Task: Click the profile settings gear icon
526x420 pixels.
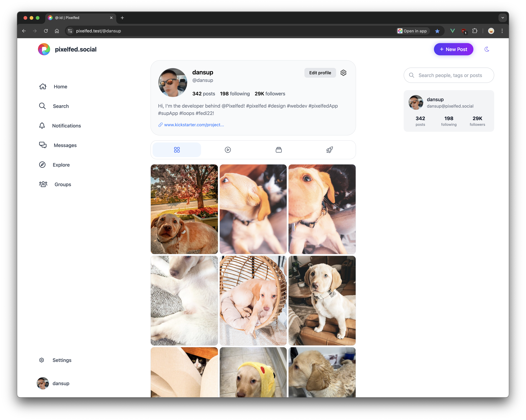Action: pos(343,73)
